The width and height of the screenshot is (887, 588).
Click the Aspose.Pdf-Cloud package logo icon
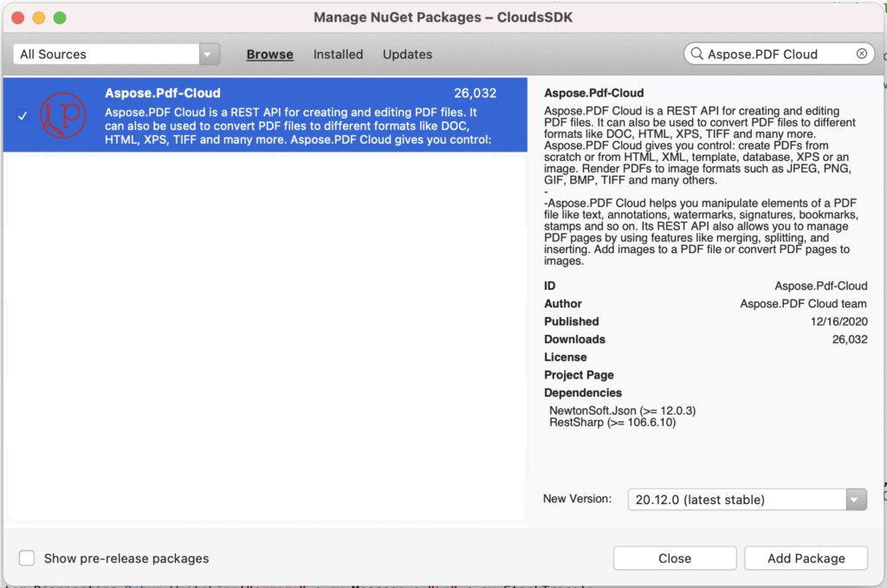pyautogui.click(x=63, y=115)
